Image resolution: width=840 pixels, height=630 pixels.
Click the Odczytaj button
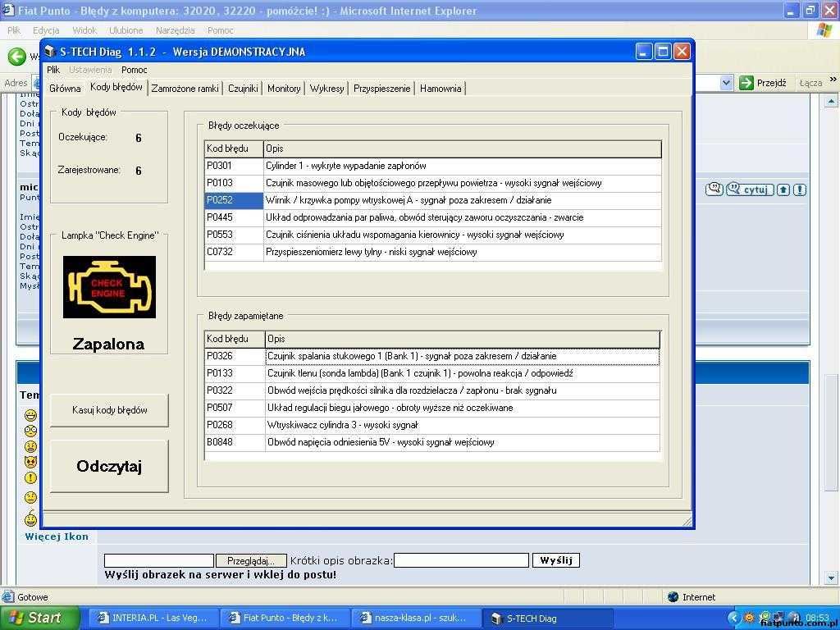coord(109,466)
